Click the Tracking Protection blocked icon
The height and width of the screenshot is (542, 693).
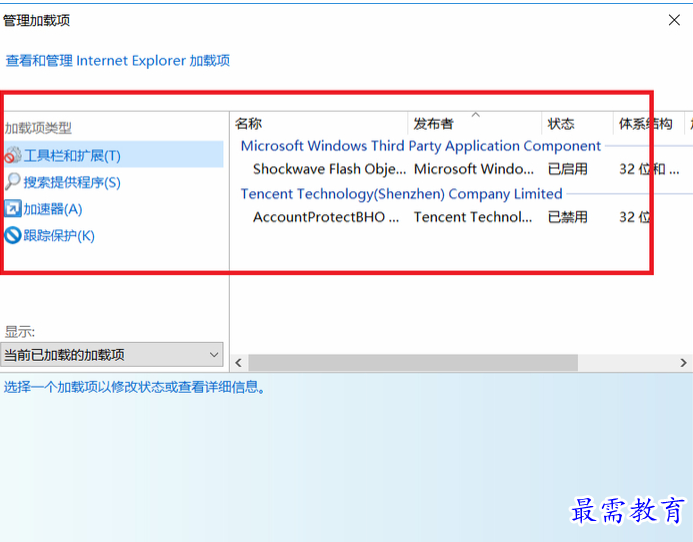pos(12,235)
